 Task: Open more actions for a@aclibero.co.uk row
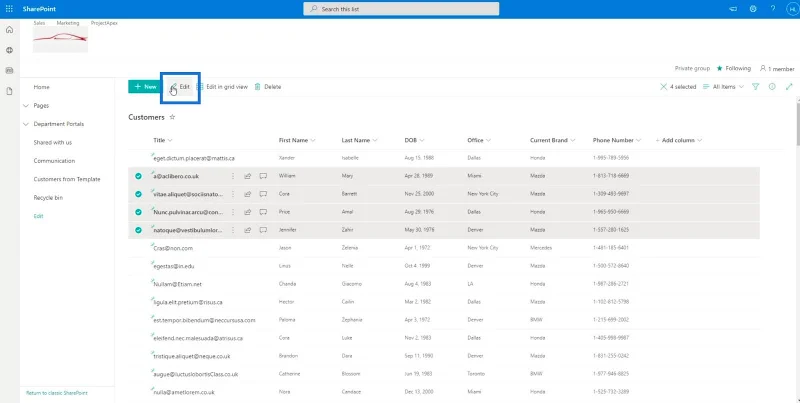click(233, 176)
